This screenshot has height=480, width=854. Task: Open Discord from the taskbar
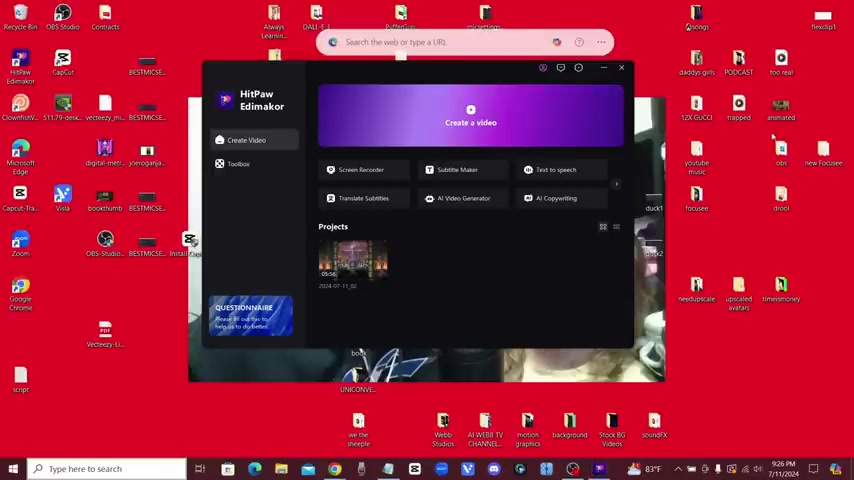tap(494, 469)
